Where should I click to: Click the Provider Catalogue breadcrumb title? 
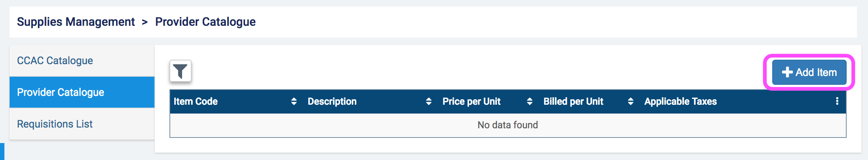point(205,22)
